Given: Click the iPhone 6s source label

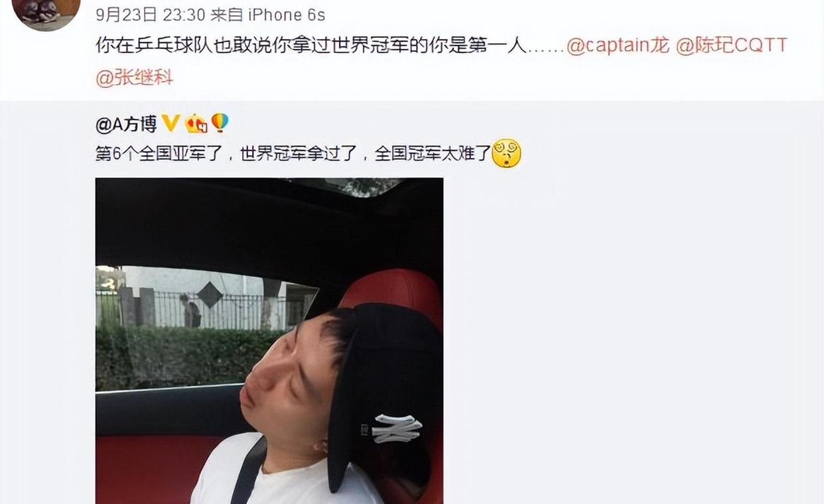Looking at the screenshot, I should (285, 15).
